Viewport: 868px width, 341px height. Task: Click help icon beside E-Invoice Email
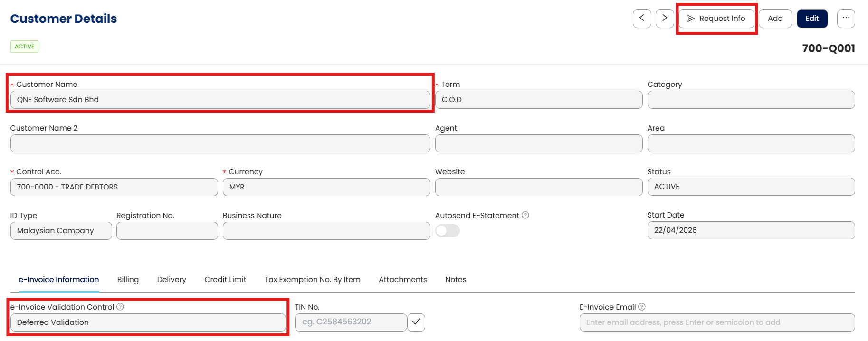[x=642, y=307]
